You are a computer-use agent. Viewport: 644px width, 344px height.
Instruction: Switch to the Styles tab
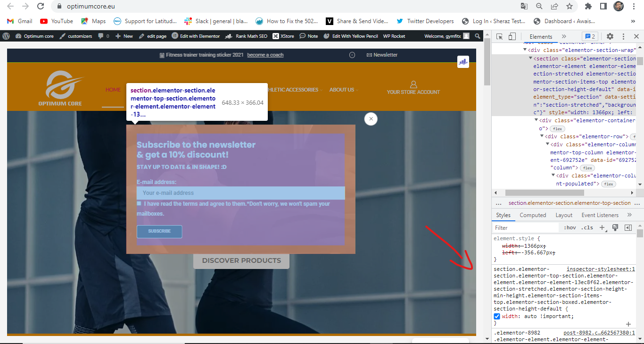tap(503, 215)
